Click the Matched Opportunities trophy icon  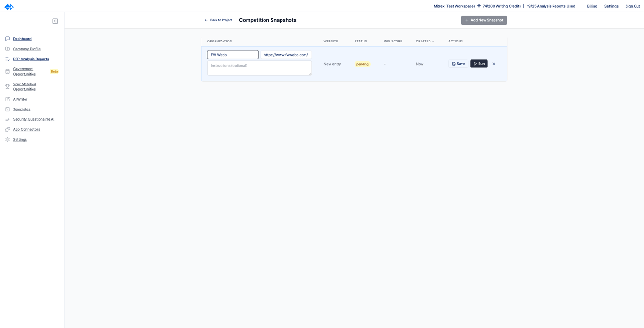(8, 87)
